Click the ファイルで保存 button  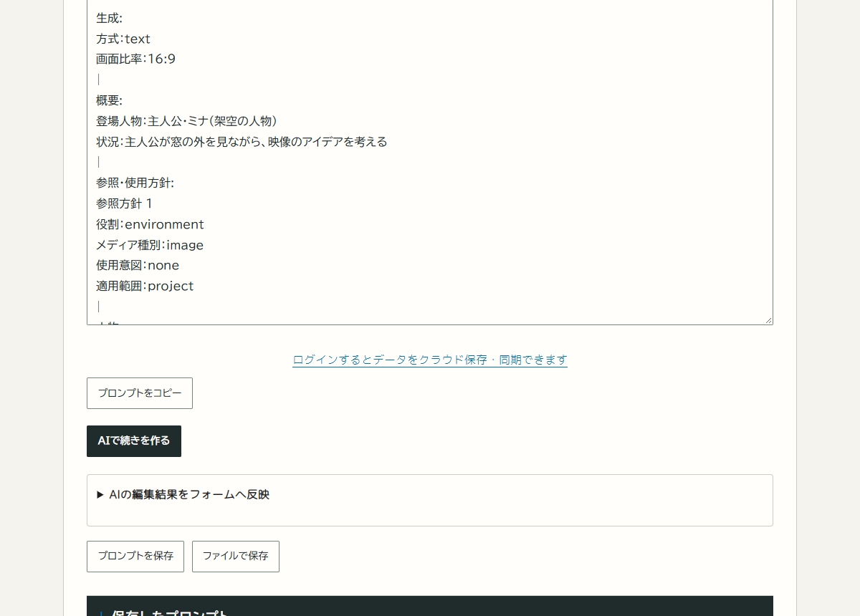(236, 557)
